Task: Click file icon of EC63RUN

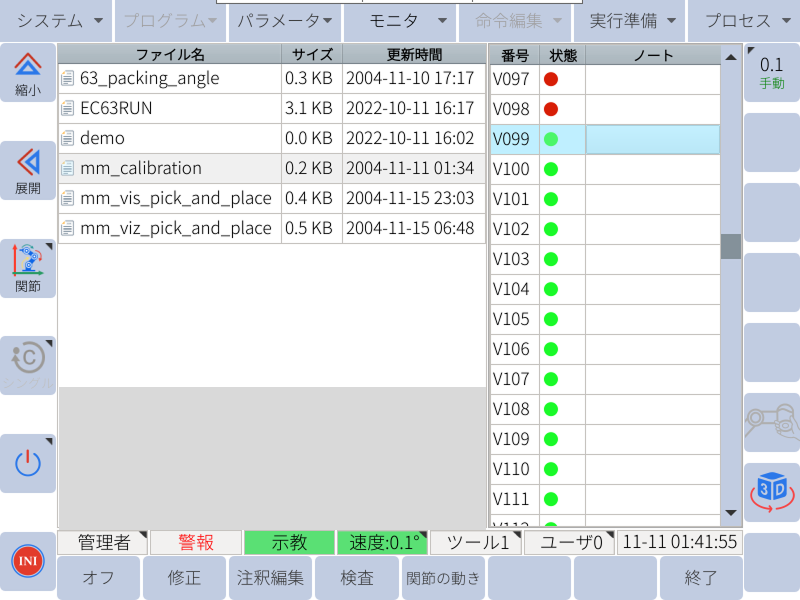Action: [67, 108]
